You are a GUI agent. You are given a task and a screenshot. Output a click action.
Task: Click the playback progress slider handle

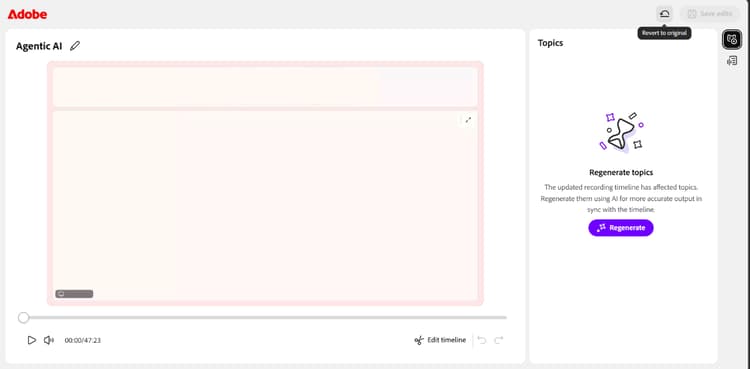click(23, 317)
